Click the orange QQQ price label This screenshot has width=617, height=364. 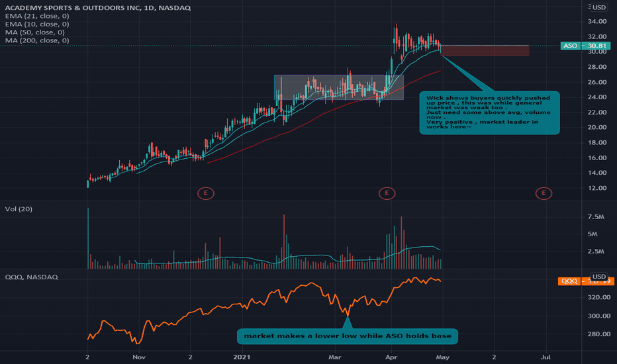pos(586,281)
